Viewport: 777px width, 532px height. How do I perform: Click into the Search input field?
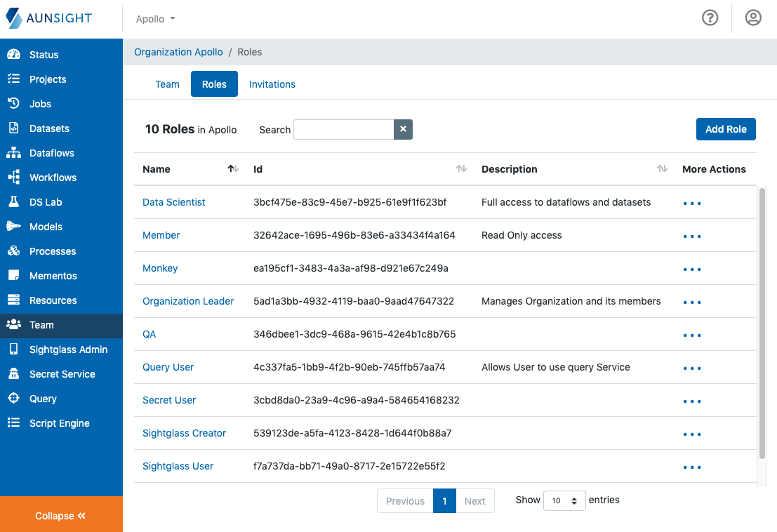coord(343,130)
